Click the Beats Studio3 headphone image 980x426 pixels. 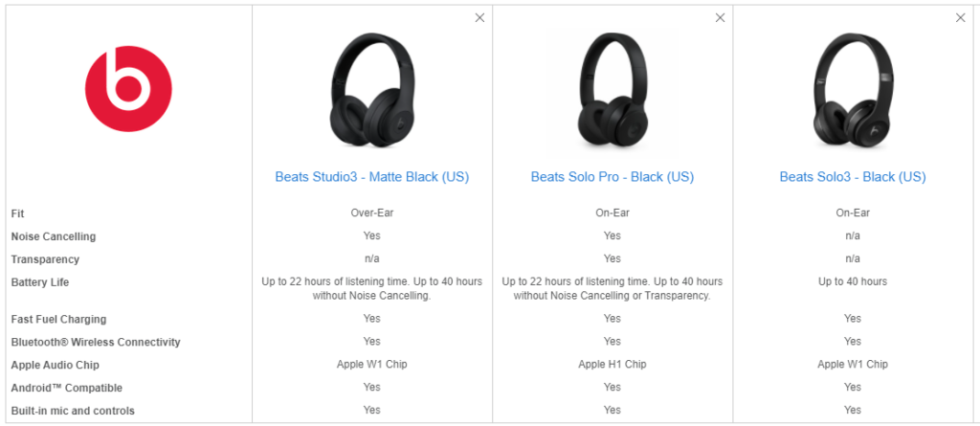point(372,91)
